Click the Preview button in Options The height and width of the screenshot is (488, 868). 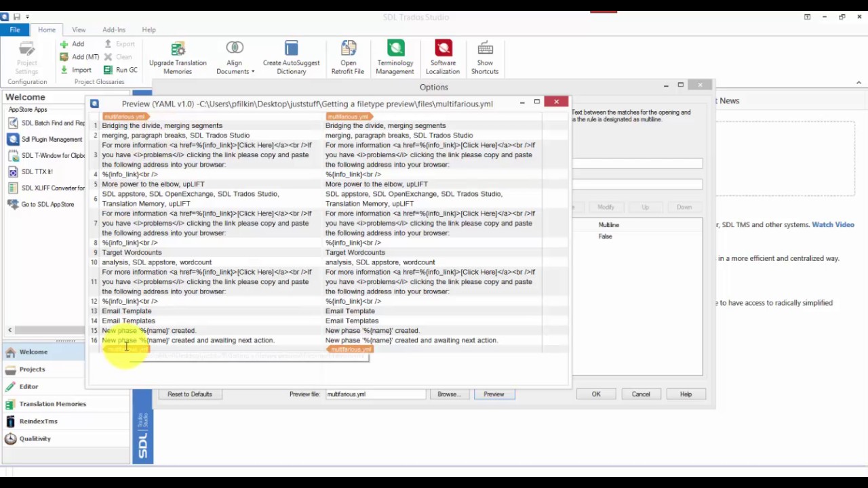(494, 394)
